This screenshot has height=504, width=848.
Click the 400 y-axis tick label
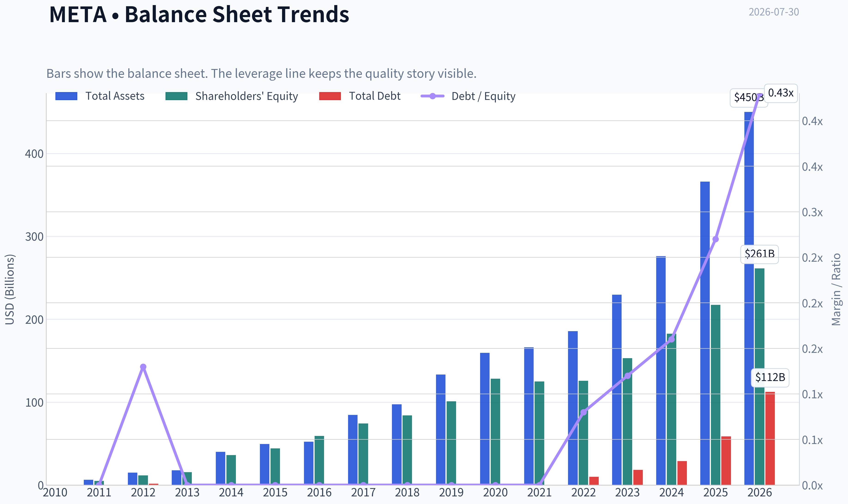pos(34,154)
